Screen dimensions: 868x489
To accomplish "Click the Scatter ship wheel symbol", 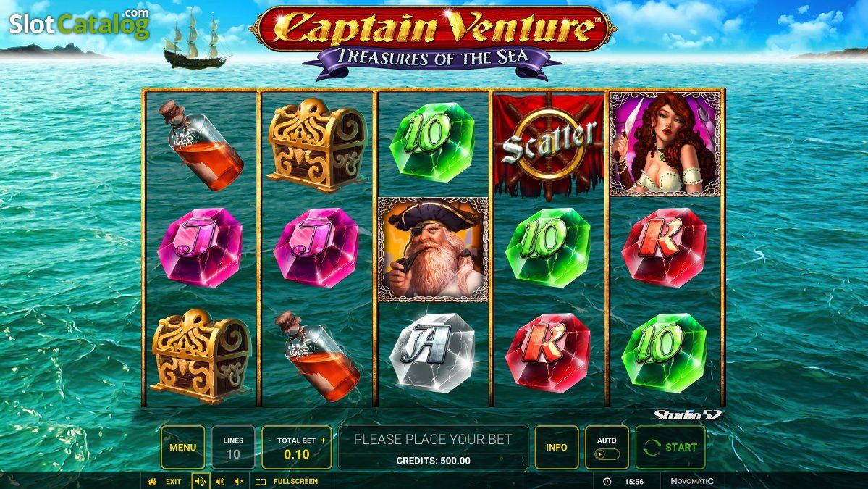I will [x=549, y=144].
